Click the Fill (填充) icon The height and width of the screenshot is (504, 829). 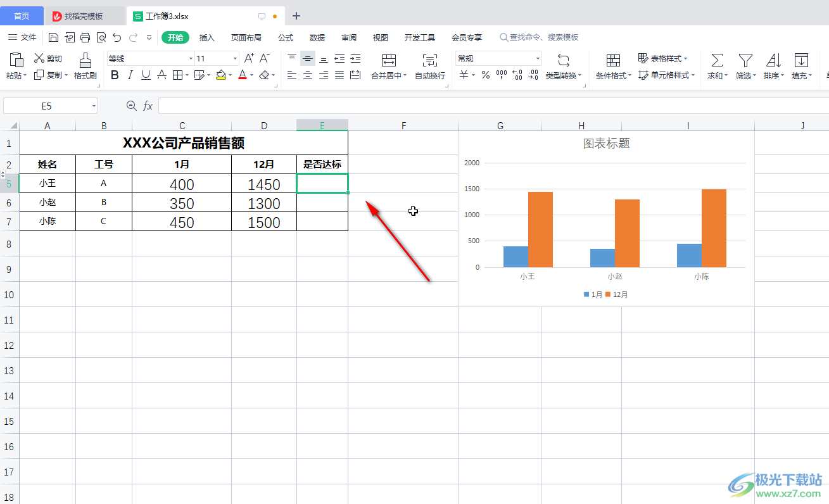[801, 60]
